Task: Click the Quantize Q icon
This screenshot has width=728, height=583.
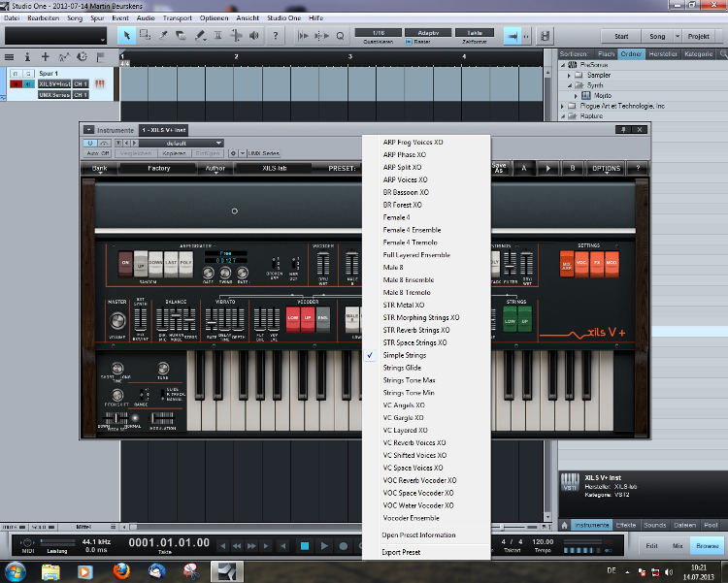Action: pos(340,36)
